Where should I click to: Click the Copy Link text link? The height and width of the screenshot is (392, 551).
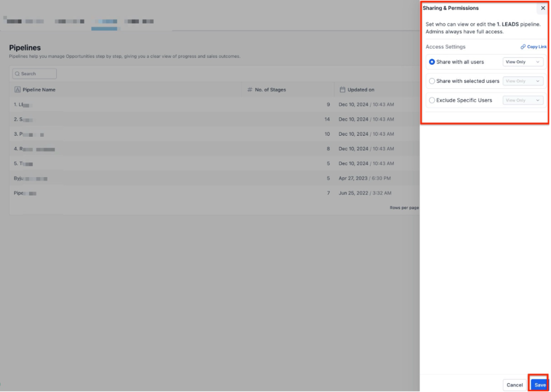coord(537,47)
